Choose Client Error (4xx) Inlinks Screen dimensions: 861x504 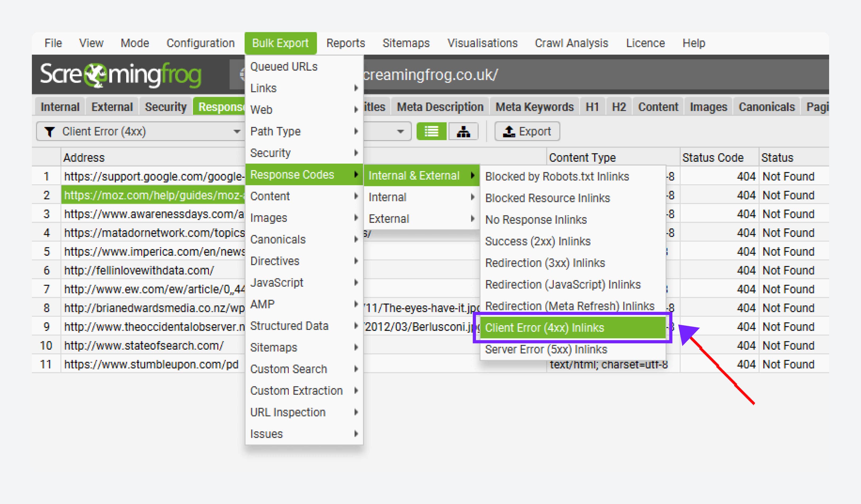point(573,327)
